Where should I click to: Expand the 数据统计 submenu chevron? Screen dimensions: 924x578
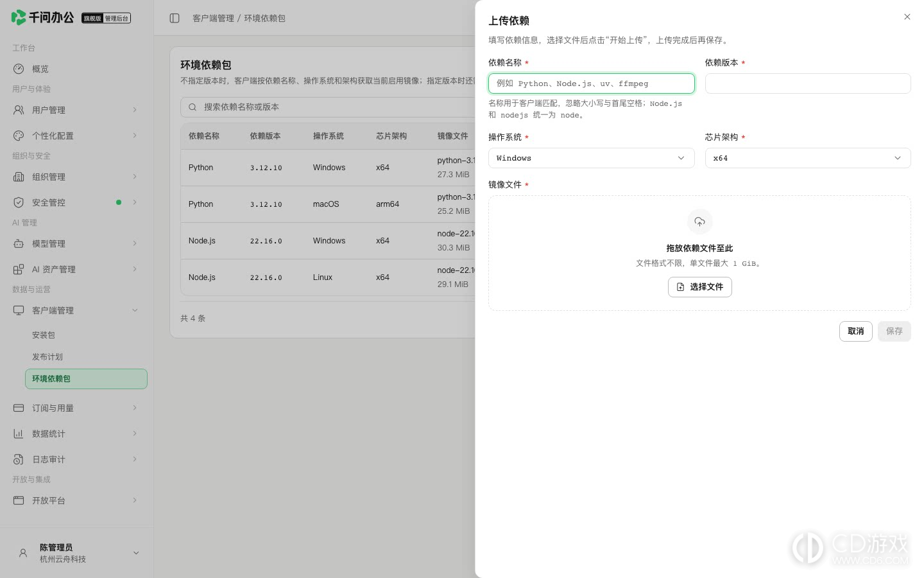click(x=135, y=433)
